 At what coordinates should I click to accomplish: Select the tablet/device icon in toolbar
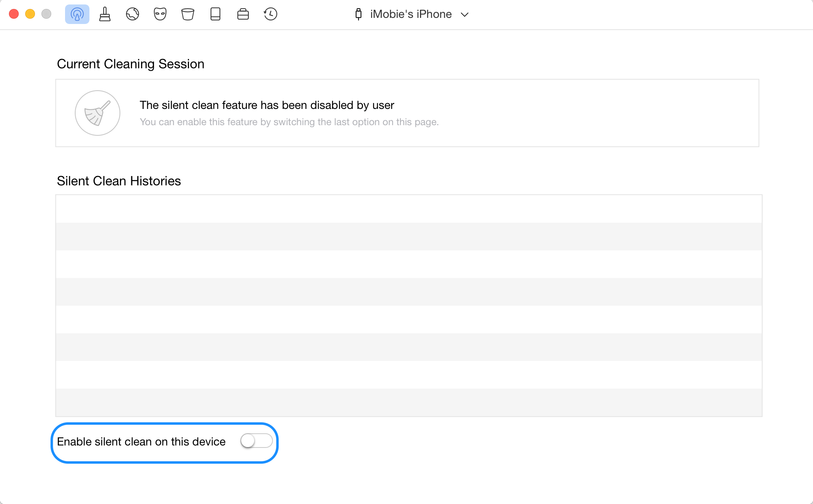click(x=215, y=14)
